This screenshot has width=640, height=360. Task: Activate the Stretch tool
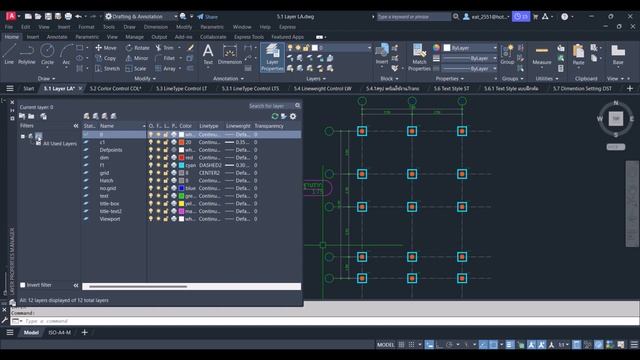coord(107,69)
